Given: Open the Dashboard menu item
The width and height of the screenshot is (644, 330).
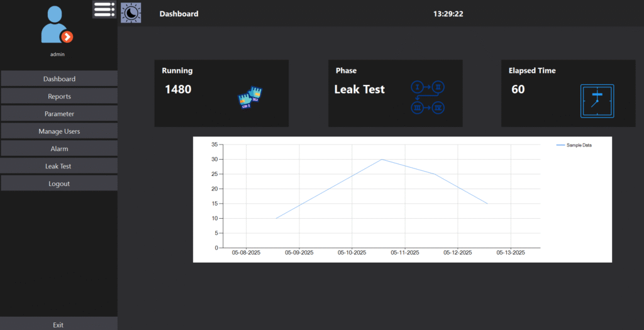Looking at the screenshot, I should point(59,79).
